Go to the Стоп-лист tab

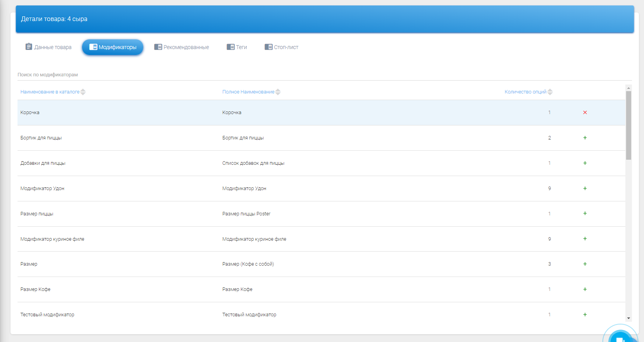282,47
